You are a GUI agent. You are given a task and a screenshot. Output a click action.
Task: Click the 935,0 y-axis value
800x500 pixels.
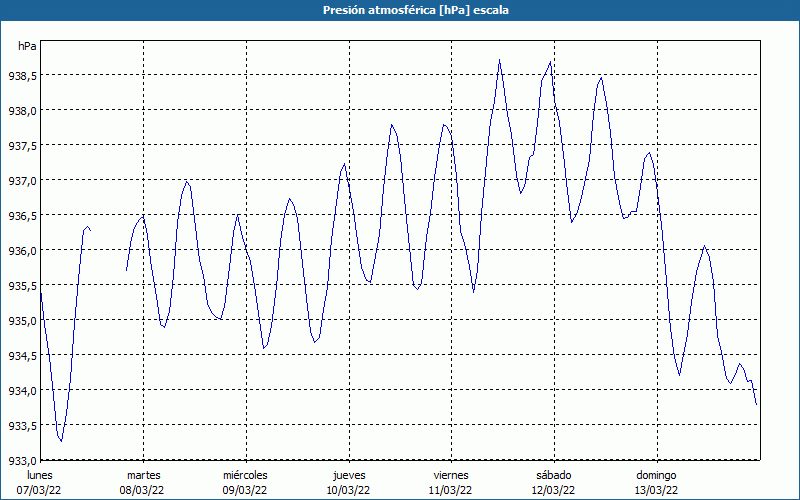coord(22,320)
